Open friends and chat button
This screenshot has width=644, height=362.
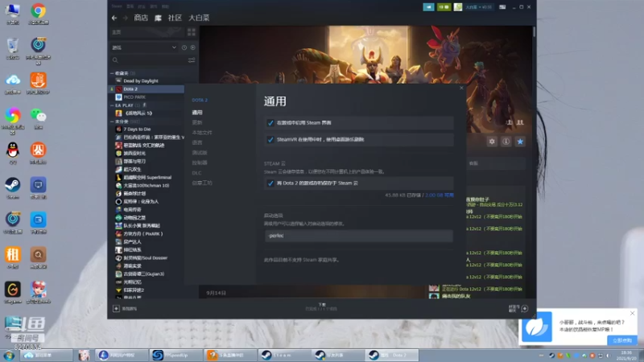[x=518, y=308]
